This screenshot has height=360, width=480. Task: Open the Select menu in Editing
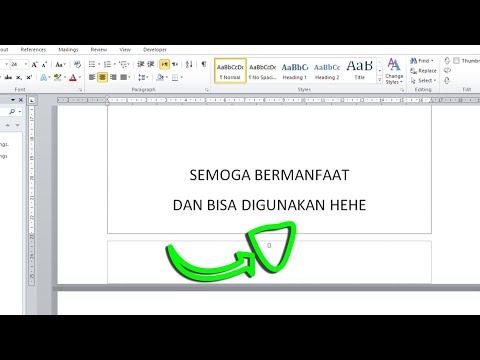[423, 81]
